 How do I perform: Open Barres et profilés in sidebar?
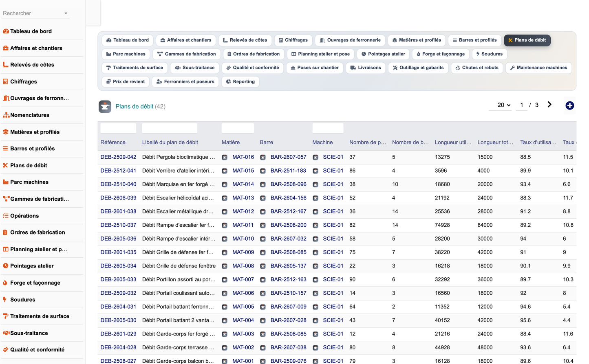point(33,149)
